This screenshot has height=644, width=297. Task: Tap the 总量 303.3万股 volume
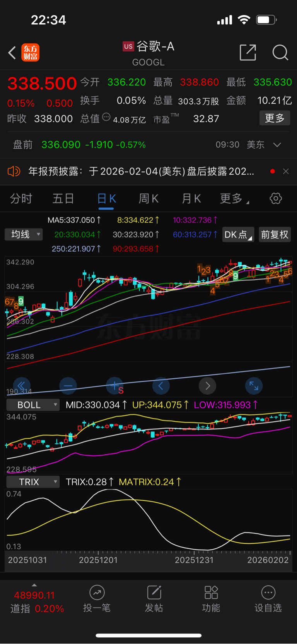point(186,101)
